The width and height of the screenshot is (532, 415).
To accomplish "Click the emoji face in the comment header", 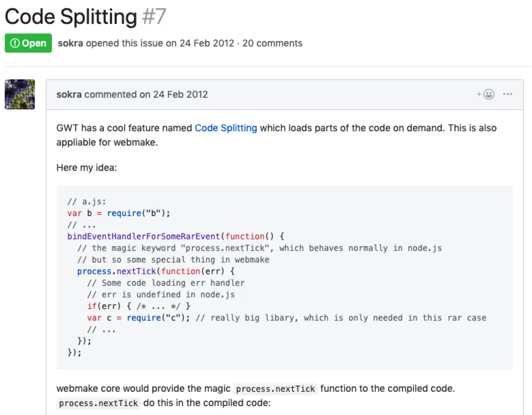I will [489, 94].
